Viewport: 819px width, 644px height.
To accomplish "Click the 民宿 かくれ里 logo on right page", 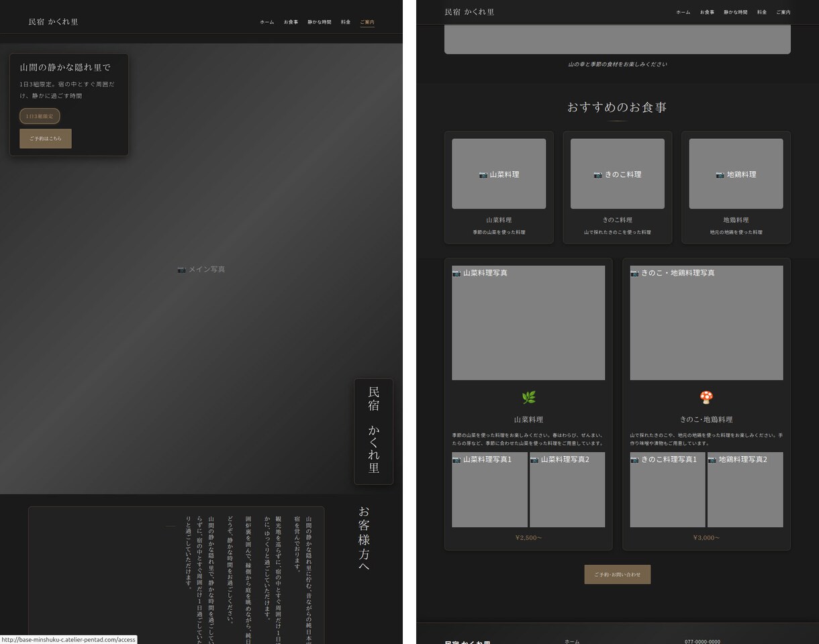I will [469, 12].
